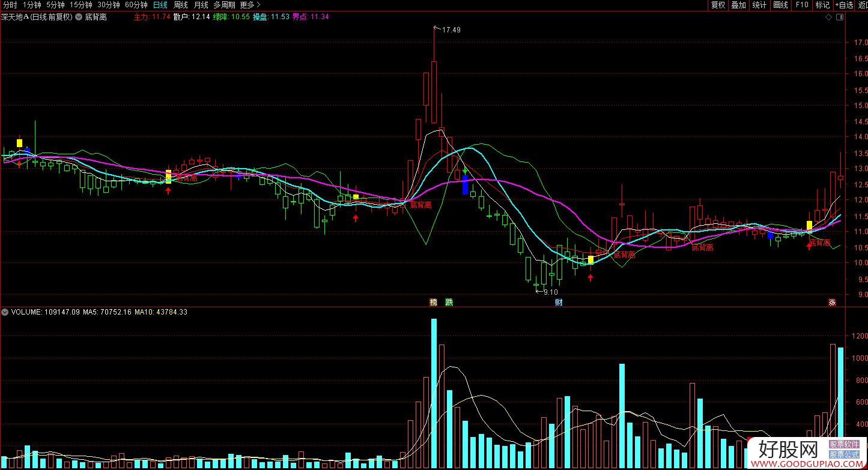Select the 15分钟 period tab
The height and width of the screenshot is (470, 868).
pyautogui.click(x=81, y=5)
